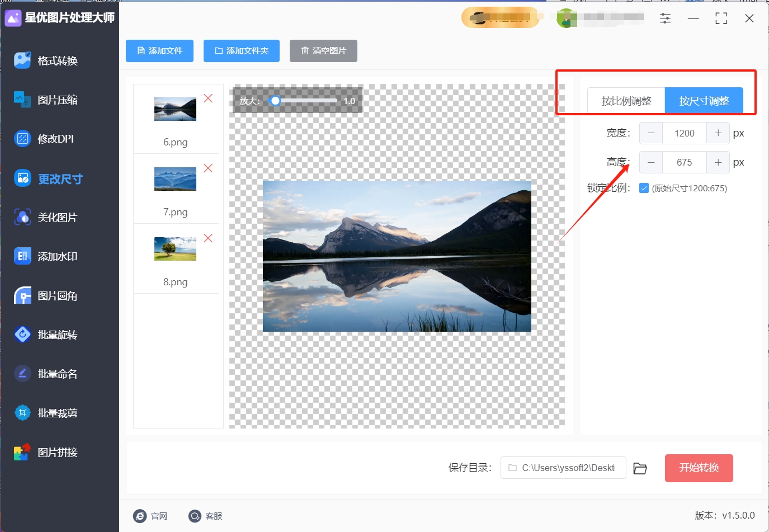Screen dimensions: 769x532
Task: Toggle the 锁定比例 lock ratio checkbox
Action: (x=644, y=188)
